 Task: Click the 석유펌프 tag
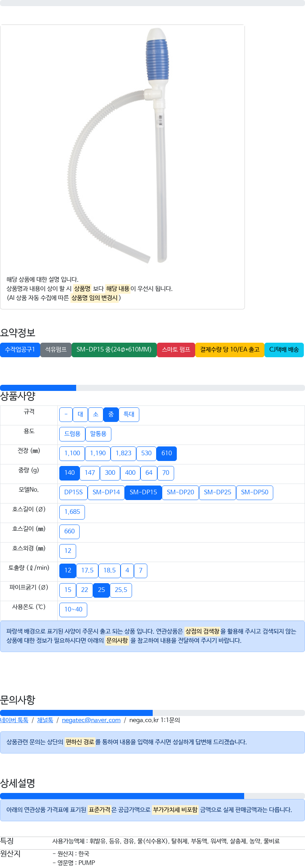56,350
